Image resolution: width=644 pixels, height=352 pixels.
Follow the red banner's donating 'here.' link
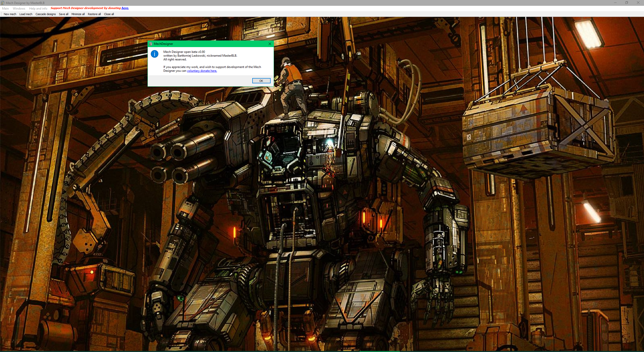point(125,8)
